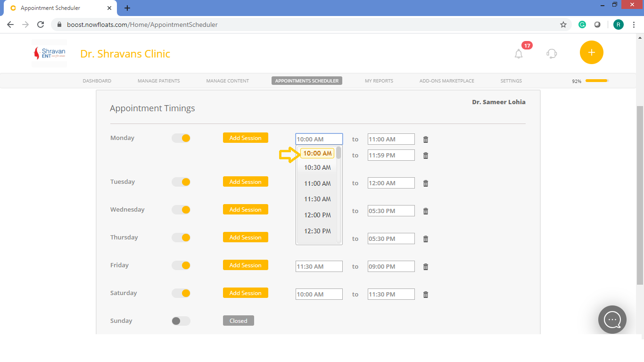Choose 11:00 AM from the time list
This screenshot has height=362, width=644.
tap(317, 183)
